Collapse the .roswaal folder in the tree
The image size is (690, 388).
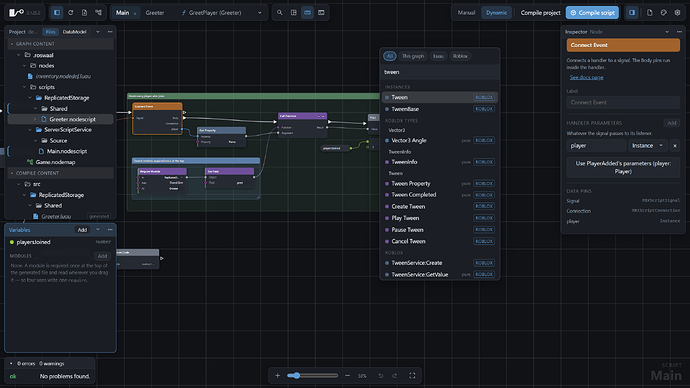(18, 55)
